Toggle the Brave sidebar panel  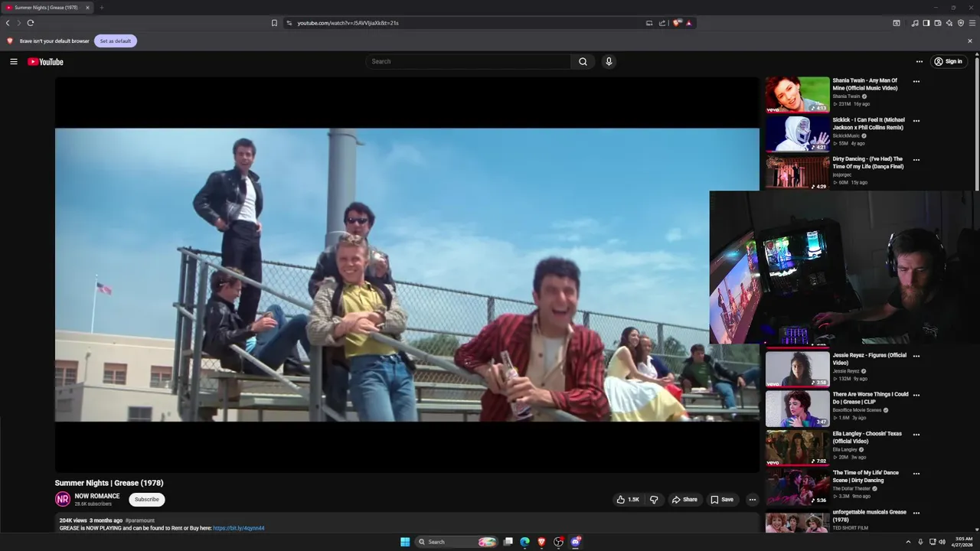(x=926, y=23)
